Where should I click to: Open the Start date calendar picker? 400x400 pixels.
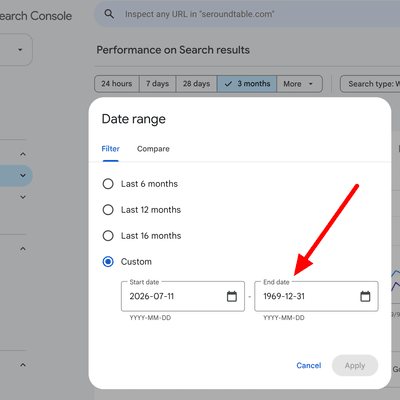click(232, 296)
